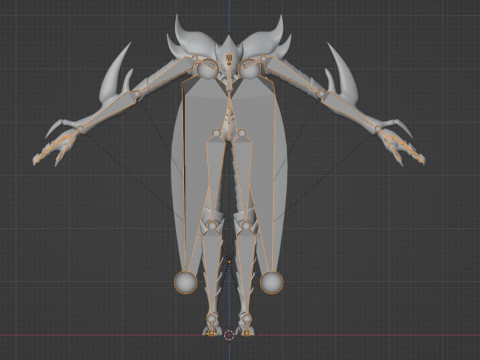Image resolution: width=480 pixels, height=360 pixels.
Task: Select the large sphere bone tip on screen-right cape
Action: (272, 282)
